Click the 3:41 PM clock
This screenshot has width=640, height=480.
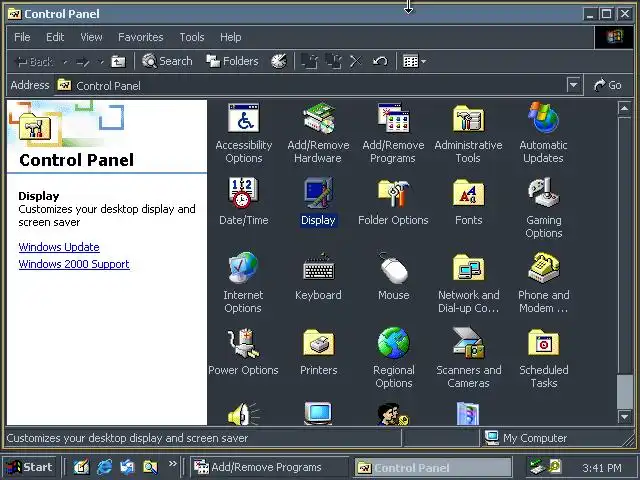pos(602,468)
